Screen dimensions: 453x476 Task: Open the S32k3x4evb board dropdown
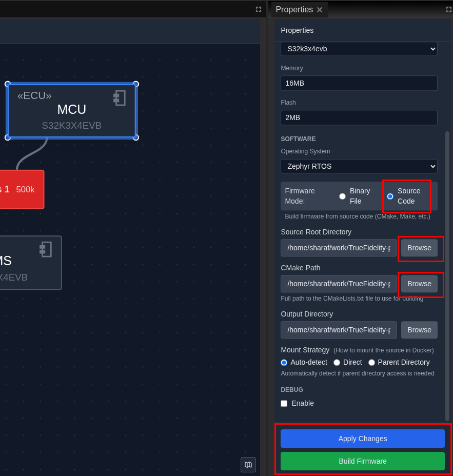pyautogui.click(x=359, y=49)
